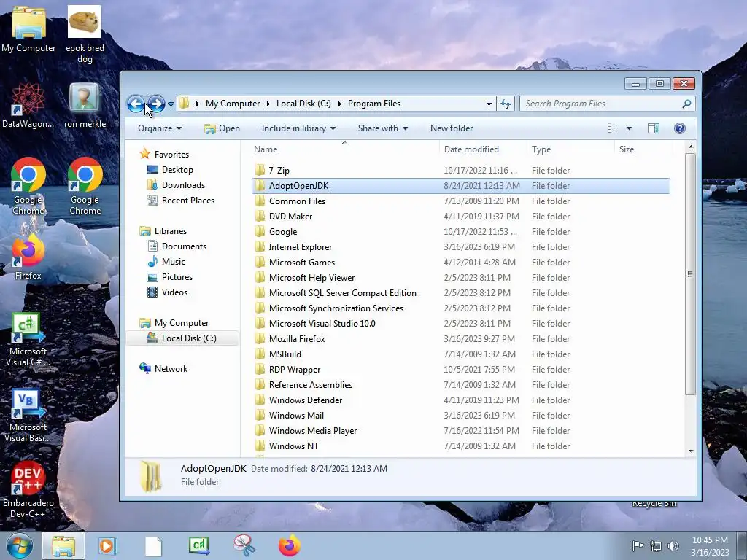
Task: Open Firefox from the taskbar
Action: pos(289,545)
